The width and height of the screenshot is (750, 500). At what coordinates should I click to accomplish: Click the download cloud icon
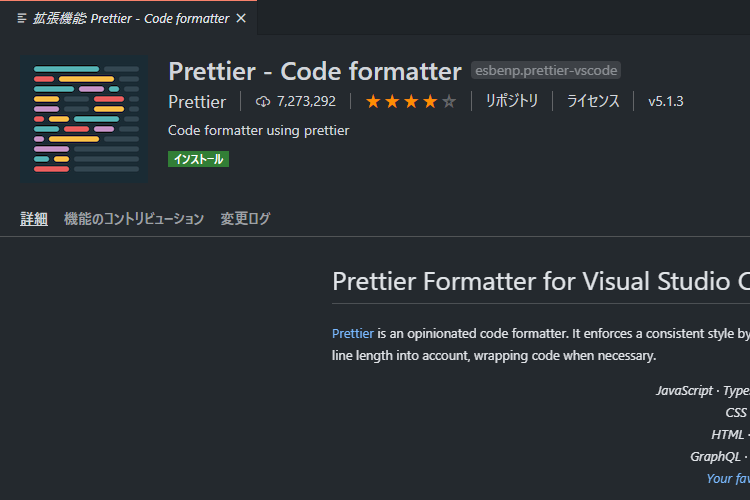[x=263, y=101]
